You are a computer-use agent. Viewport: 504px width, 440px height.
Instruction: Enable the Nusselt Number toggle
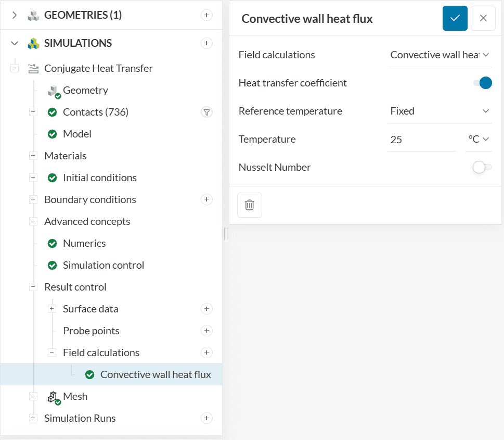pyautogui.click(x=482, y=167)
